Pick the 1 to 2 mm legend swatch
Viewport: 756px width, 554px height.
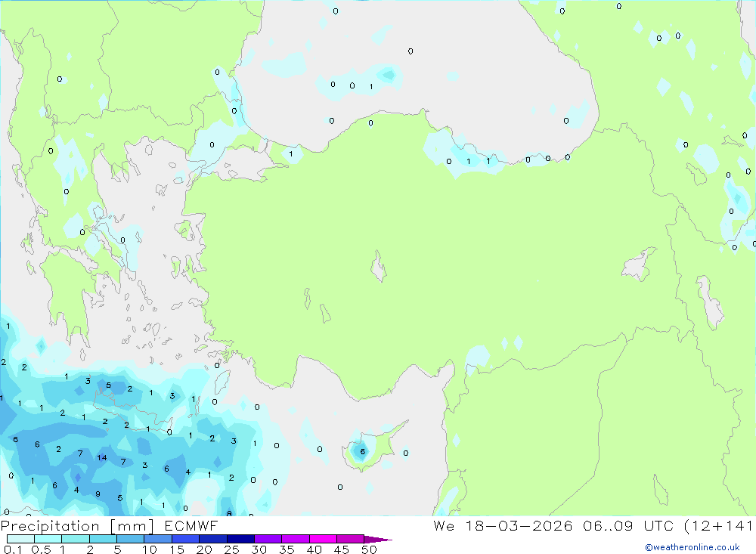(76, 539)
